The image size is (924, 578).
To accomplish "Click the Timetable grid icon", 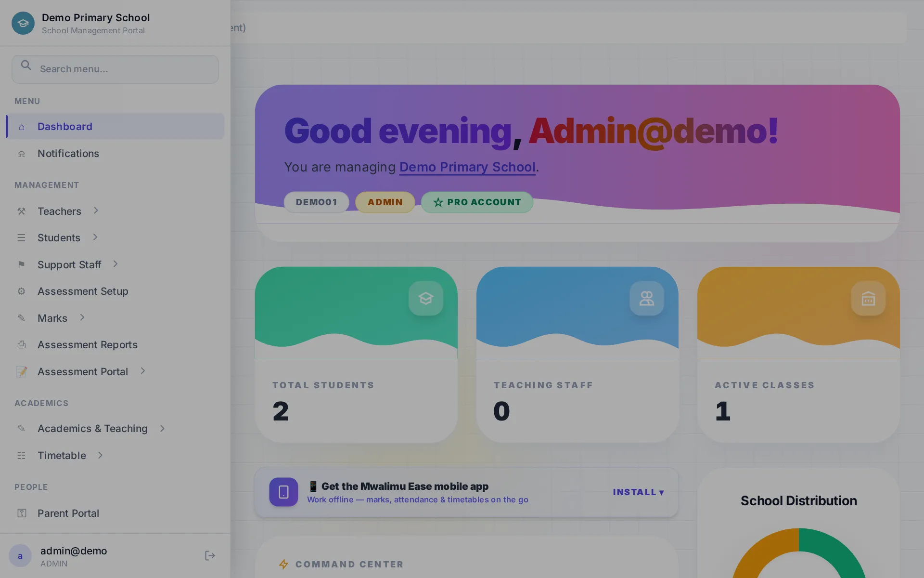I will tap(21, 456).
